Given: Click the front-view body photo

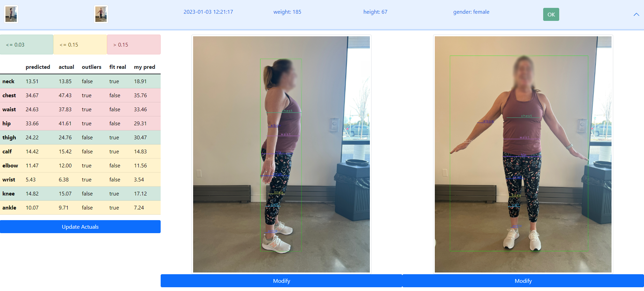Looking at the screenshot, I should pos(523,154).
